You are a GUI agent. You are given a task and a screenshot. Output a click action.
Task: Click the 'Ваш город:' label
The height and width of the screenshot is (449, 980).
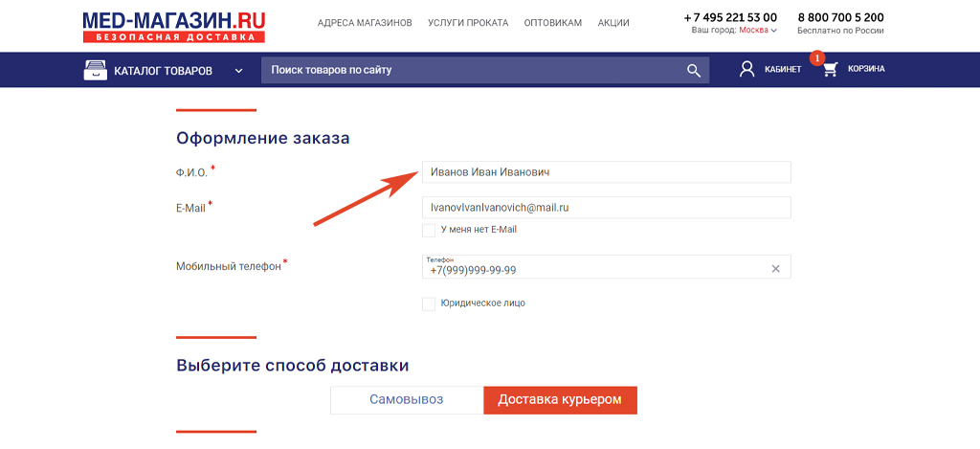[714, 30]
